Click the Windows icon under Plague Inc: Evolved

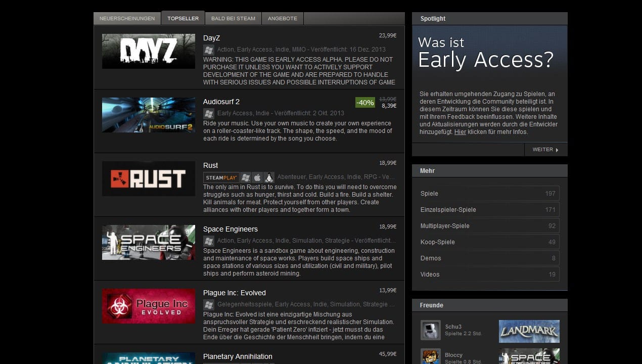point(208,304)
